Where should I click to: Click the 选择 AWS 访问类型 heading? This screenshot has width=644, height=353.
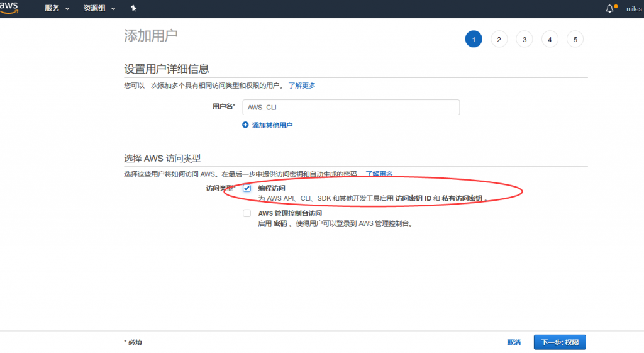coord(162,159)
